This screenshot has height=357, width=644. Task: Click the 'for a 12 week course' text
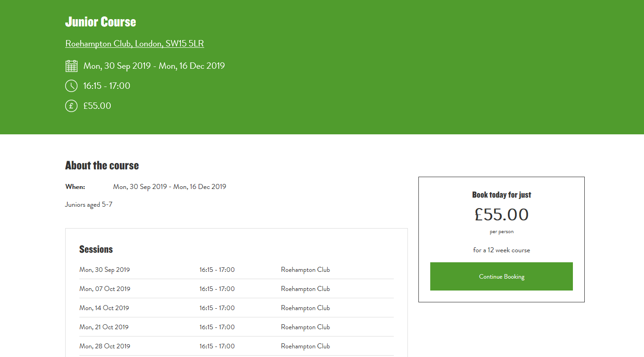click(501, 250)
